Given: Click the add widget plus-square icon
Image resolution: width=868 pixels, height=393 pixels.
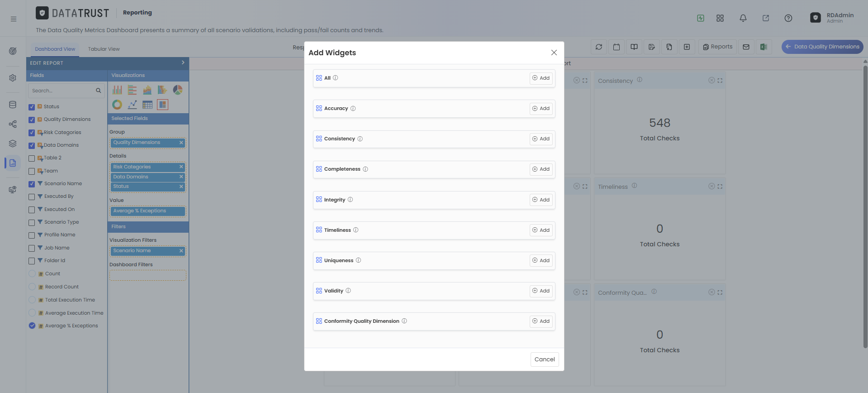Looking at the screenshot, I should tap(687, 47).
